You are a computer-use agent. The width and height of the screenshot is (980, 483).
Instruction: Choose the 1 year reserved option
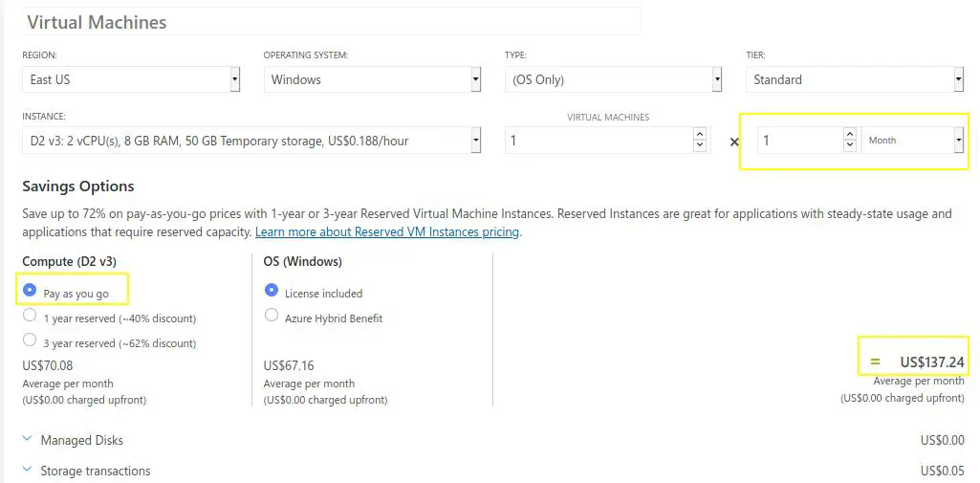click(30, 315)
